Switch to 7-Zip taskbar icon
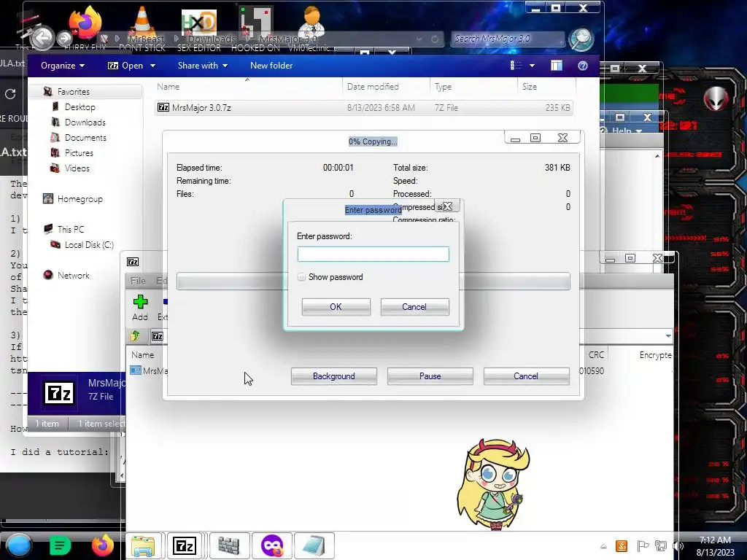Screen dimensions: 747x560 point(185,545)
